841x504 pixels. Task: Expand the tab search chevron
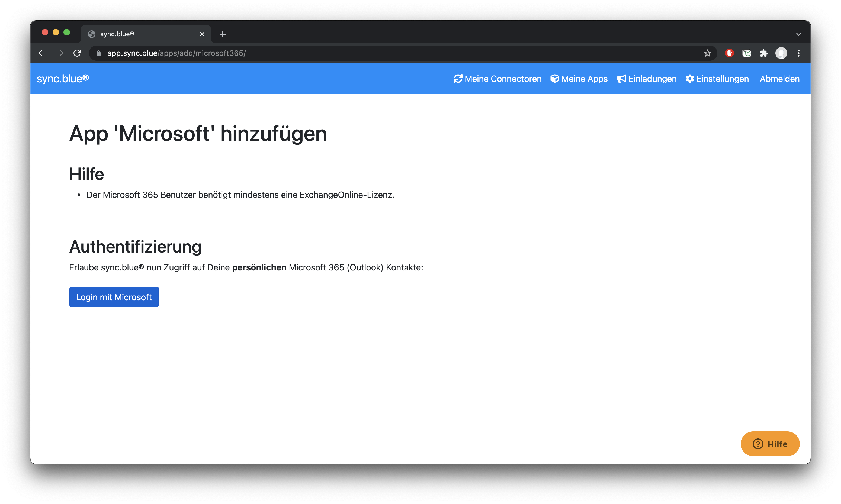798,34
